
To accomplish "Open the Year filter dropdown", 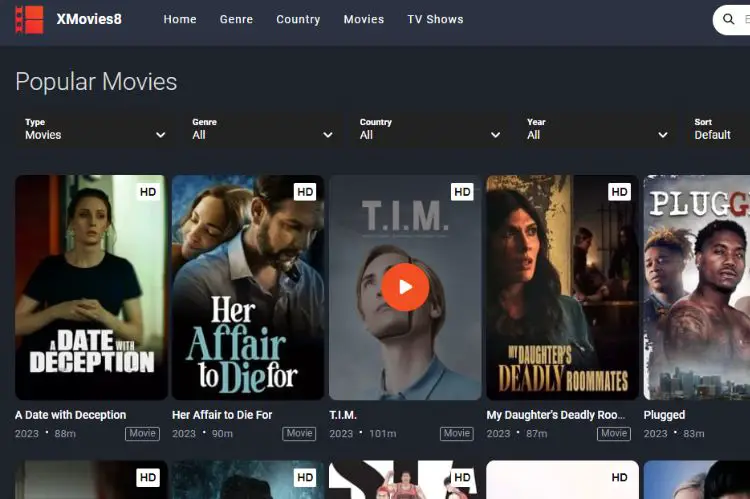I will (597, 129).
